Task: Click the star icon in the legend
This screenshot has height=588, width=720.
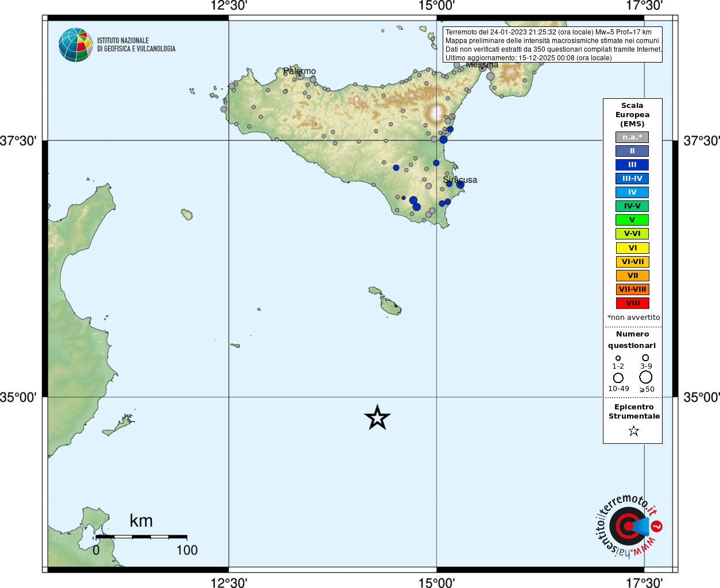Action: 633,431
